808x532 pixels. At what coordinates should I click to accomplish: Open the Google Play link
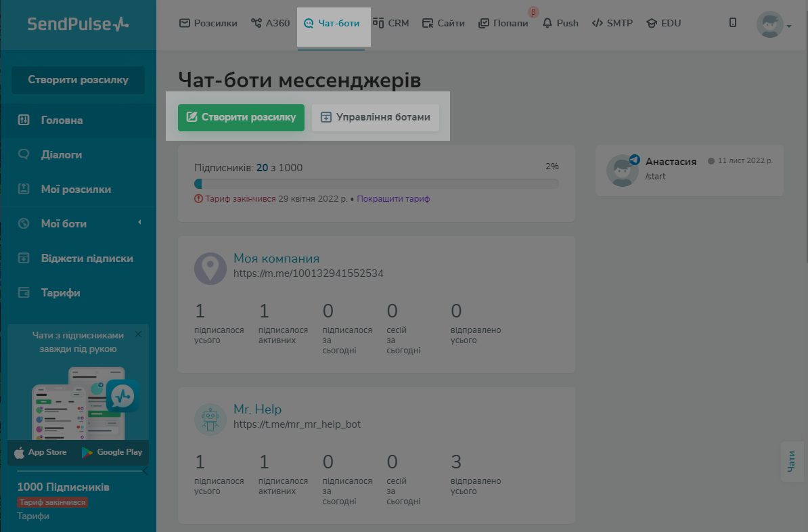coord(112,452)
